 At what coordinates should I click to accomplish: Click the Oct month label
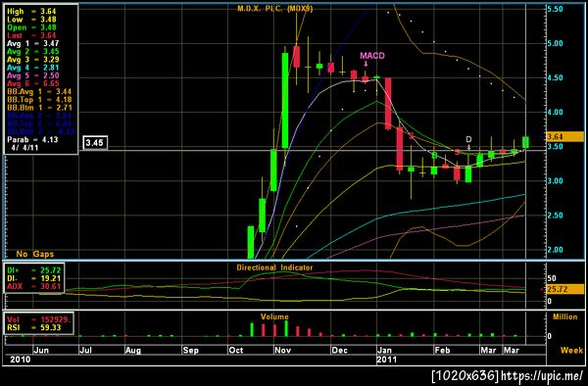[236, 351]
